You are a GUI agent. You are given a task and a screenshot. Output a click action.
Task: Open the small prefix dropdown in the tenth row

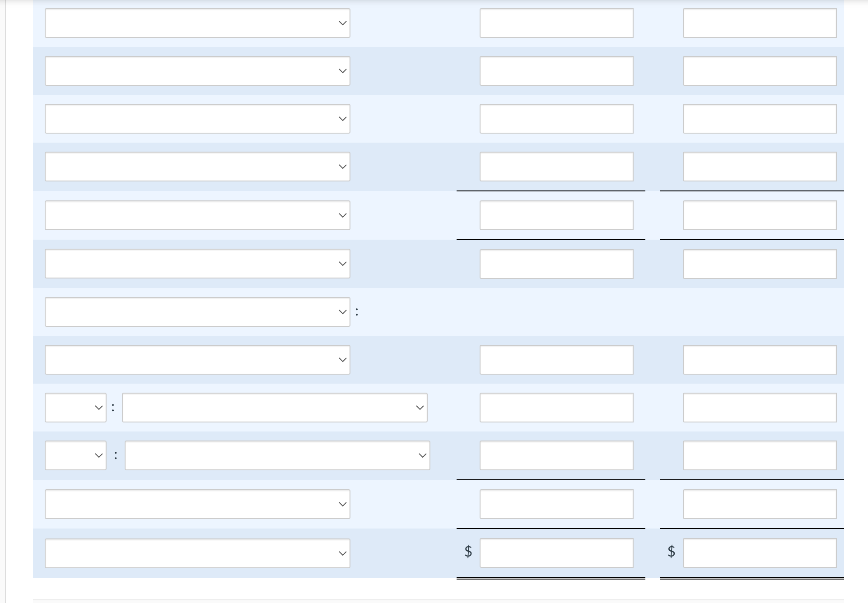(x=75, y=455)
